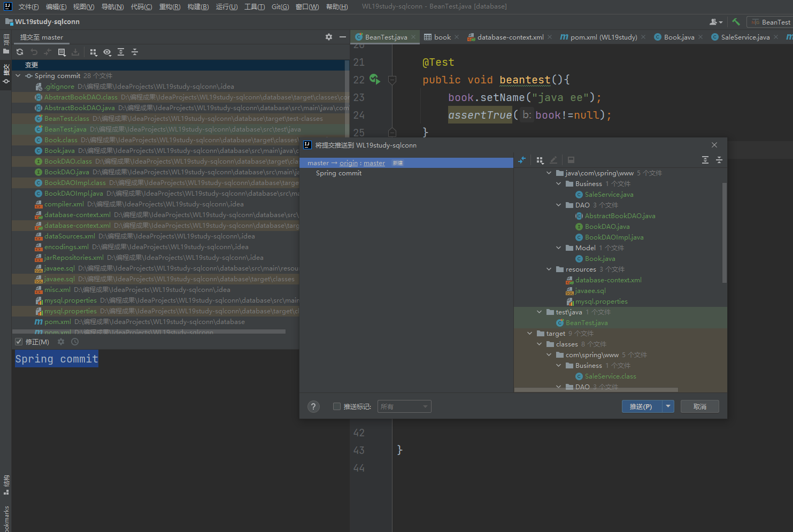This screenshot has height=532, width=793.
Task: Select mysql.properties in push dialog tree
Action: 601,301
